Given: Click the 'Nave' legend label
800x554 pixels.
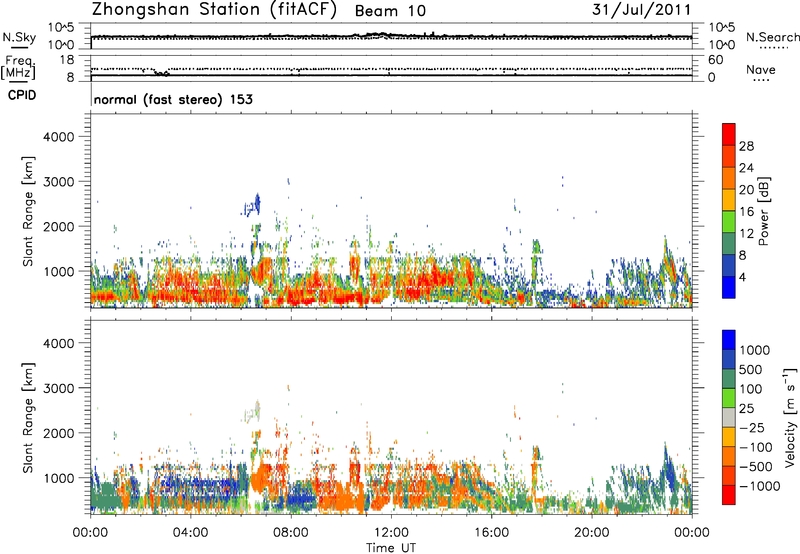Looking at the screenshot, I should pyautogui.click(x=761, y=69).
